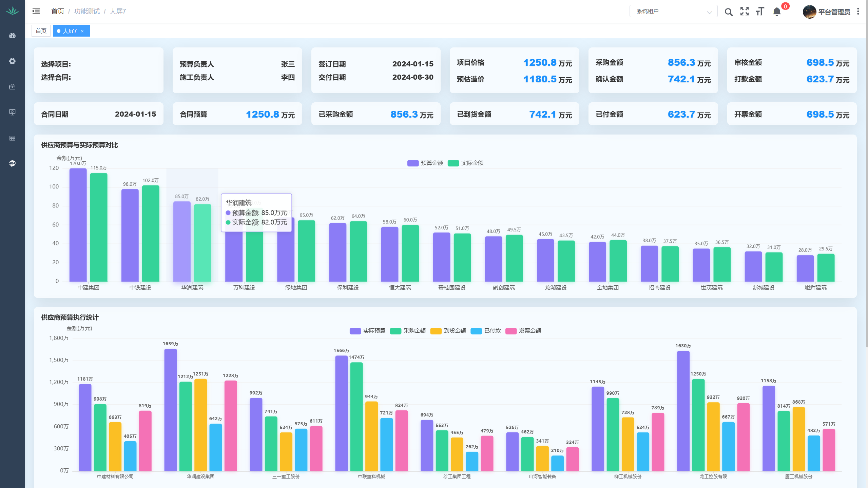Open the 平台管理员 user avatar menu

[809, 12]
